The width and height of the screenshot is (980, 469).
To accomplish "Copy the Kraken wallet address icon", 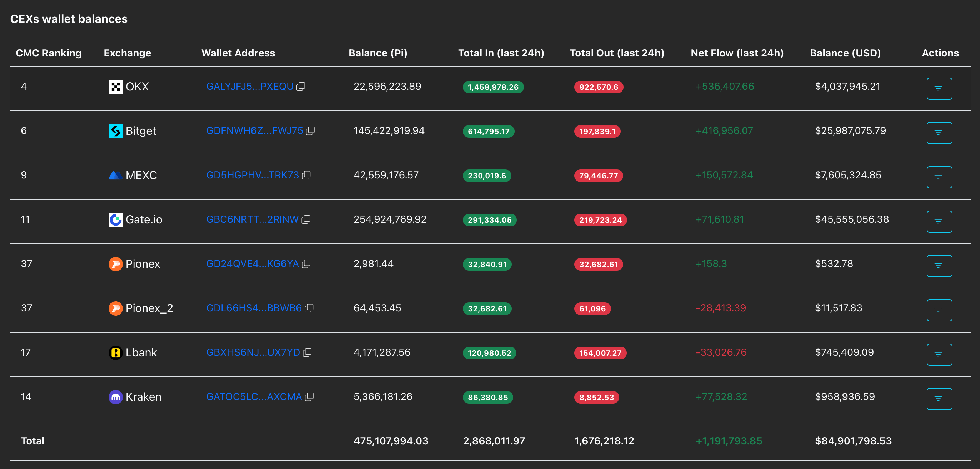I will pyautogui.click(x=309, y=397).
